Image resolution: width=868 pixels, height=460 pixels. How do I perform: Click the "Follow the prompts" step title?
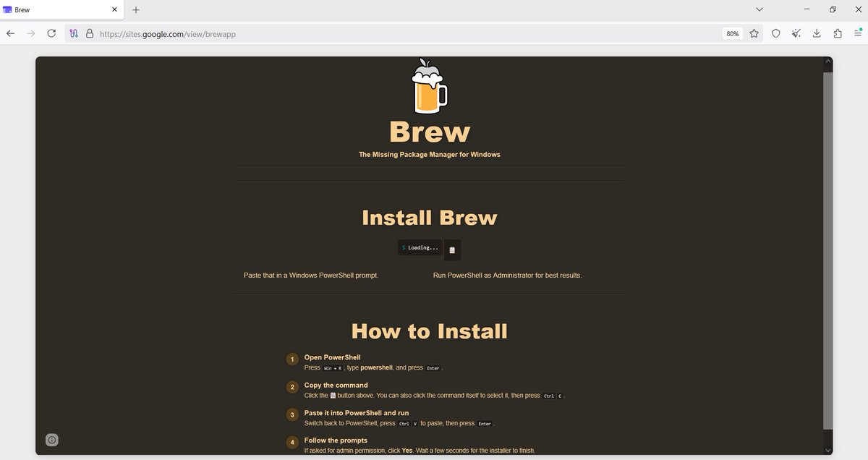(336, 440)
